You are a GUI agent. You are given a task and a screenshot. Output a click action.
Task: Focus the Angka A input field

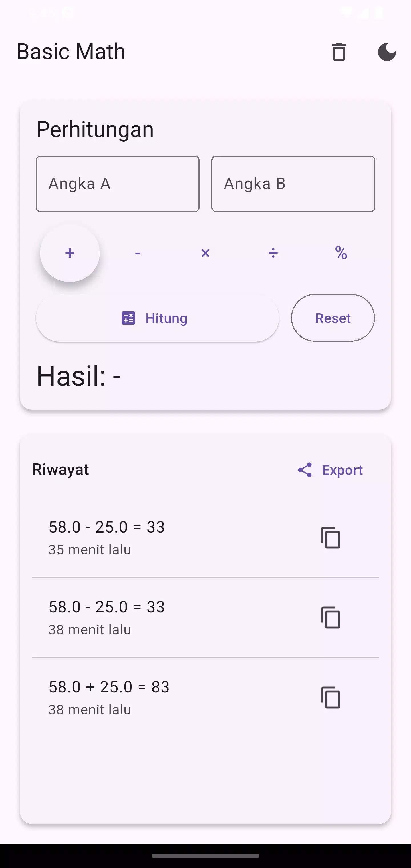click(118, 184)
